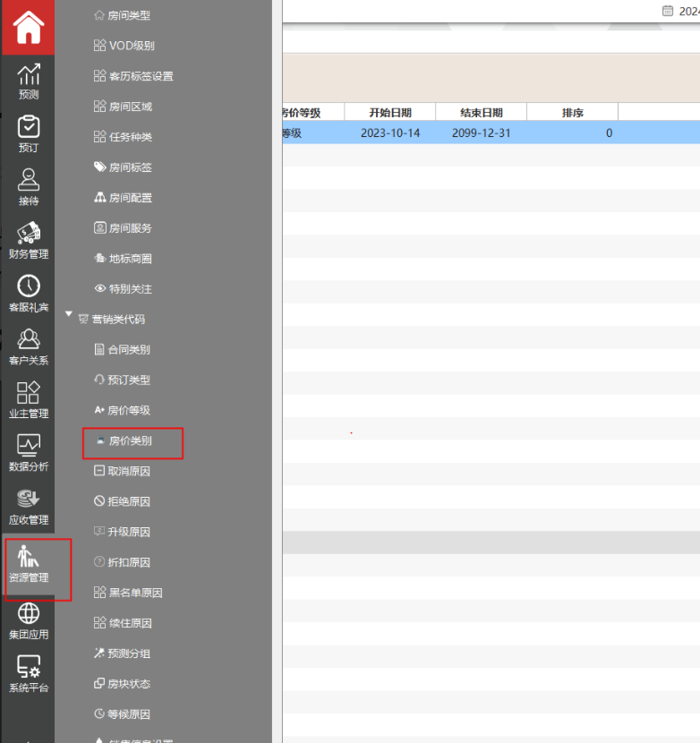Viewport: 700px width, 743px height.
Task: Open the 合同类别 item
Action: pyautogui.click(x=128, y=350)
